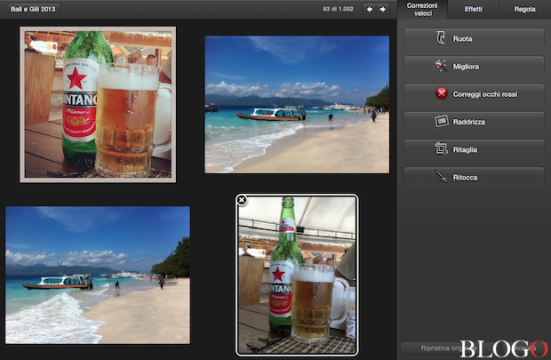
Task: Open the Correzioni veloci tab
Action: [x=422, y=9]
